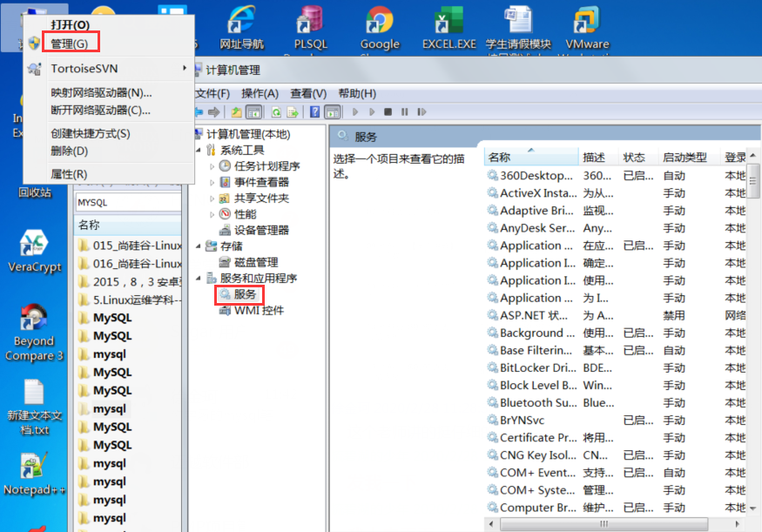
Task: Choose 管理(G) in the context menu
Action: (x=70, y=44)
